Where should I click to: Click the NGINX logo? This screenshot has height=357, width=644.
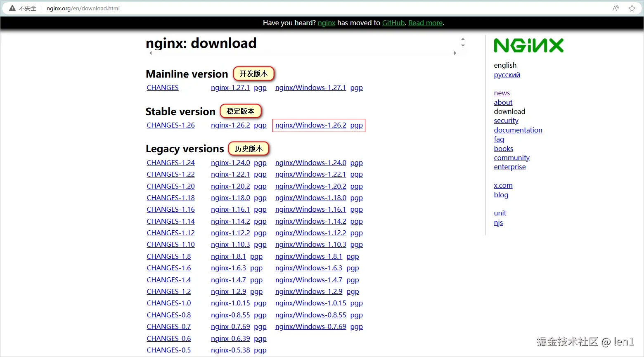click(528, 45)
